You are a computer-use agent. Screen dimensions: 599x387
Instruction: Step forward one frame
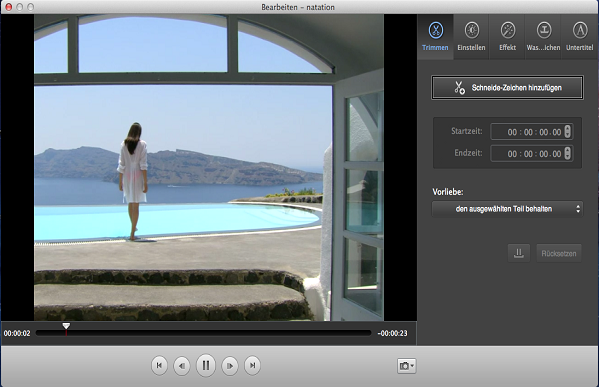230,366
